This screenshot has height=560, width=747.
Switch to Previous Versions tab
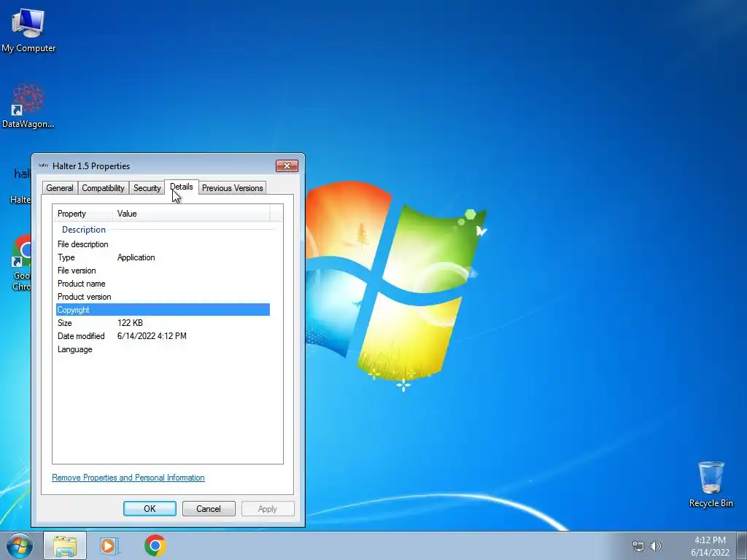pyautogui.click(x=232, y=188)
